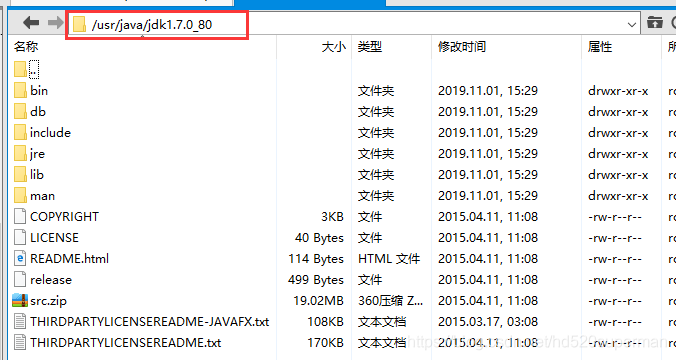
Task: Click the bin row's 2019.11.01, 15:29 date
Action: (x=488, y=91)
